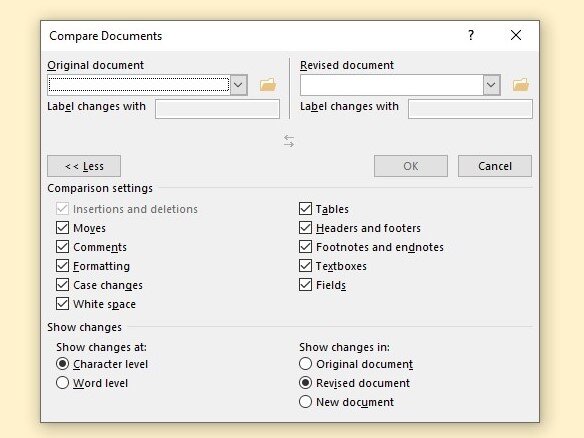
Task: Confirm with the OK button
Action: pyautogui.click(x=411, y=166)
